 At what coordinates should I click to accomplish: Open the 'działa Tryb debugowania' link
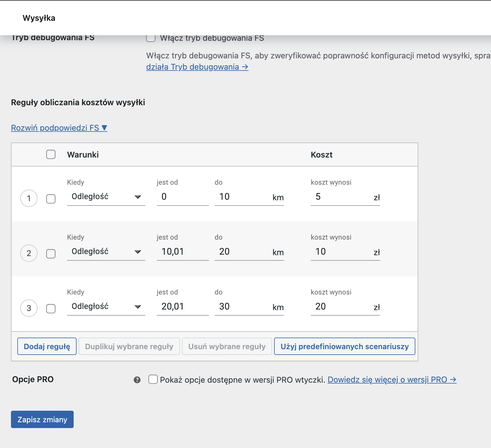197,67
